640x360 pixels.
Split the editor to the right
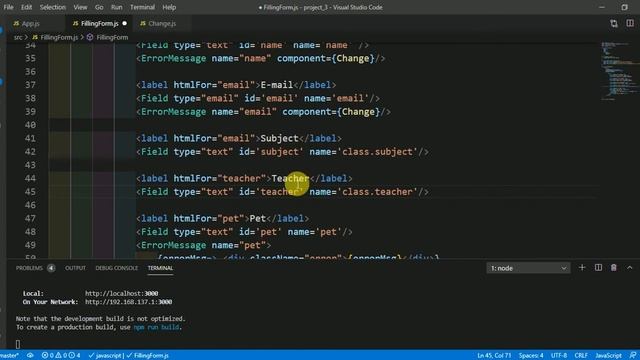(x=630, y=23)
